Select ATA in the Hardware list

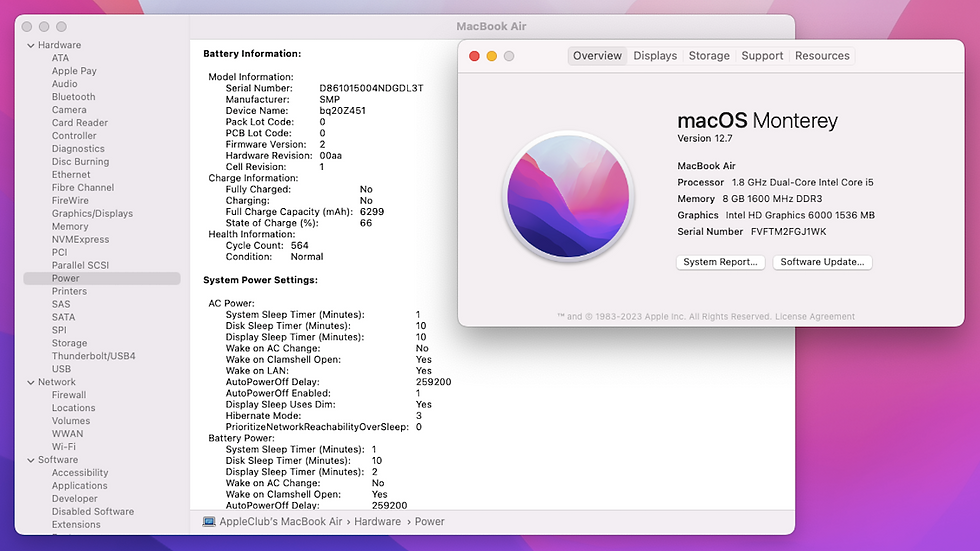pos(61,58)
